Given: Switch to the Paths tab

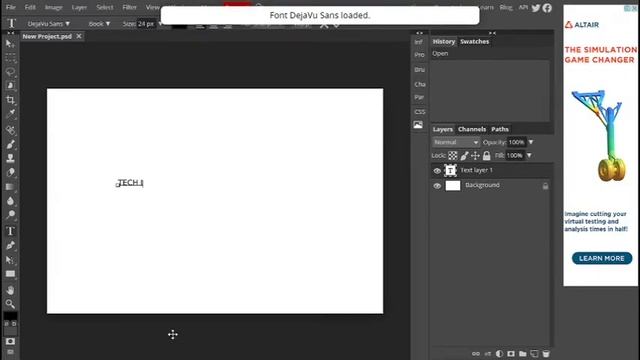Looking at the screenshot, I should coord(500,129).
